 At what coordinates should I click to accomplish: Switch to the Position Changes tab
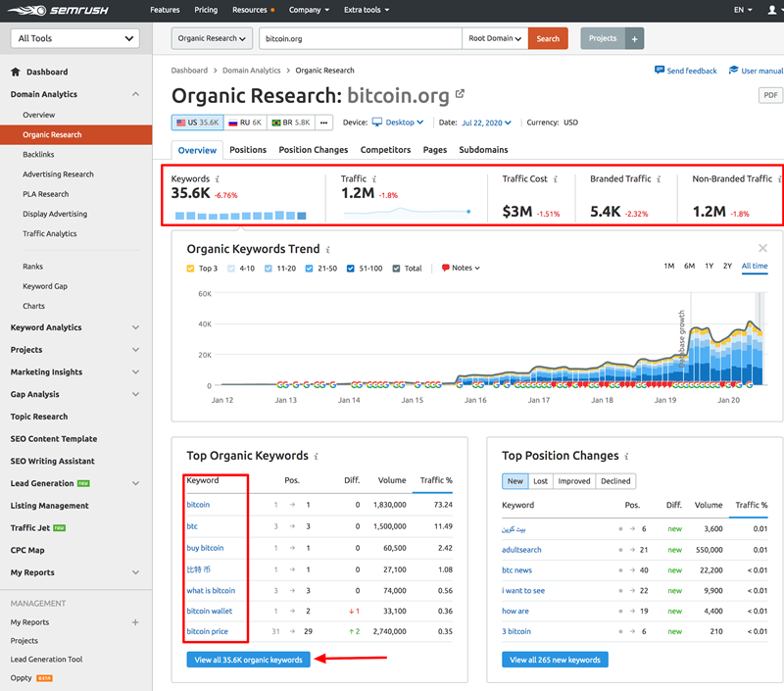coord(314,150)
